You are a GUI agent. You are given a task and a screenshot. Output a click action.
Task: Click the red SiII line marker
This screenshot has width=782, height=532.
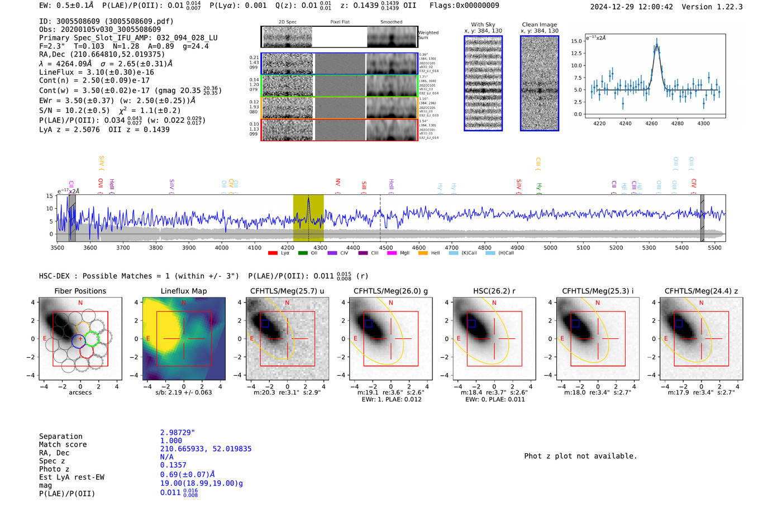pos(364,188)
